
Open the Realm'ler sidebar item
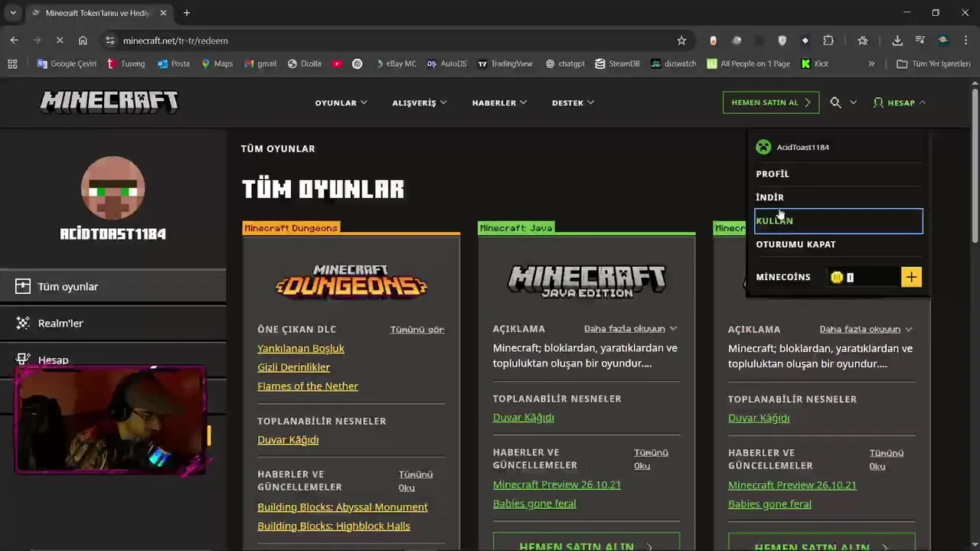tap(113, 323)
